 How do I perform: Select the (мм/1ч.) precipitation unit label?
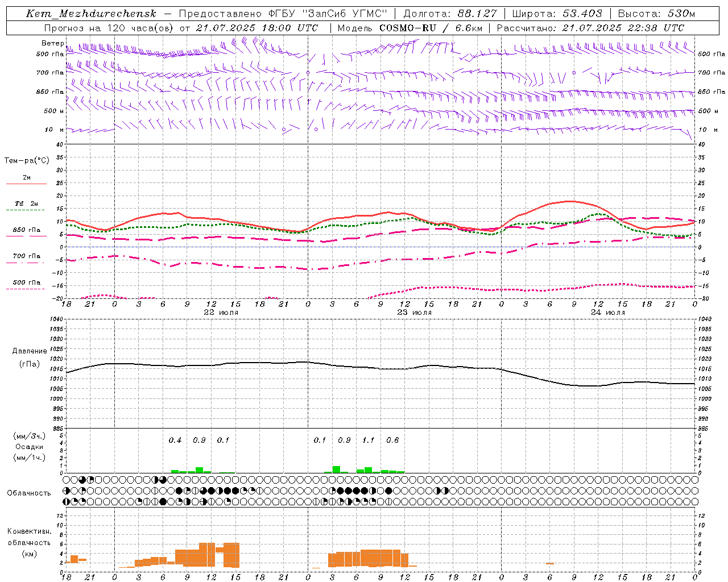click(29, 458)
